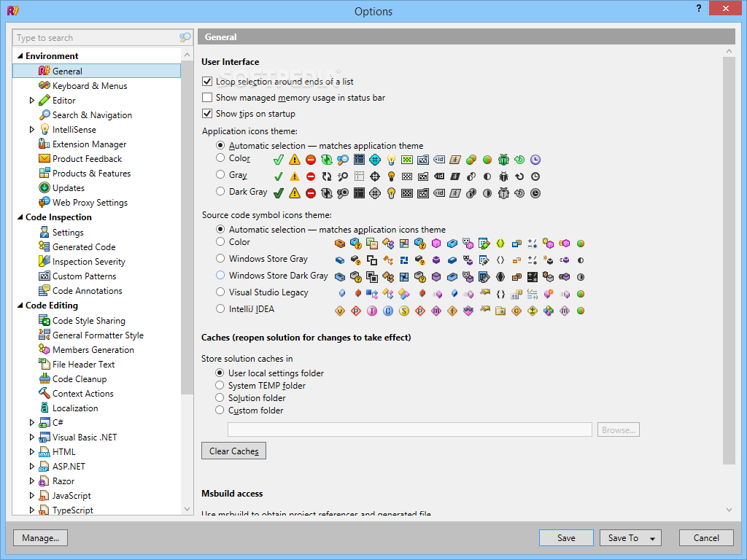Collapse the Code Editing section
The height and width of the screenshot is (560, 747).
(x=20, y=306)
